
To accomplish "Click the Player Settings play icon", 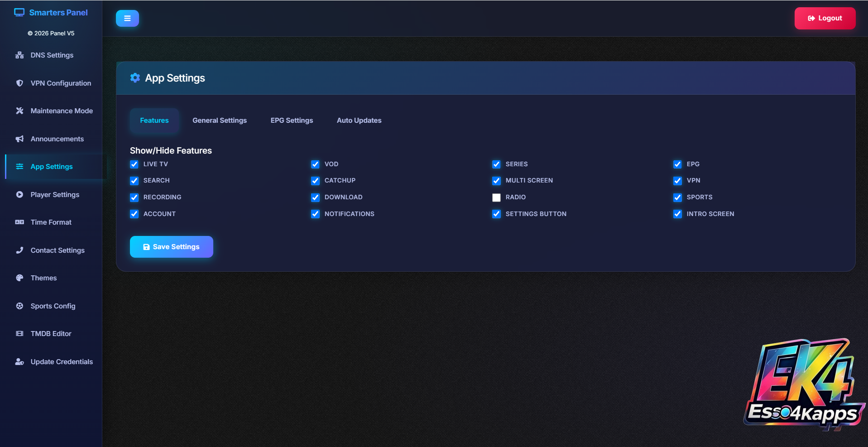I will pos(19,195).
